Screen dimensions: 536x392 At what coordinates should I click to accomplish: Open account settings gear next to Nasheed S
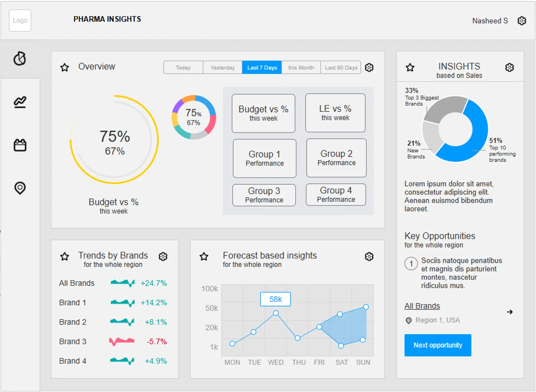point(522,21)
